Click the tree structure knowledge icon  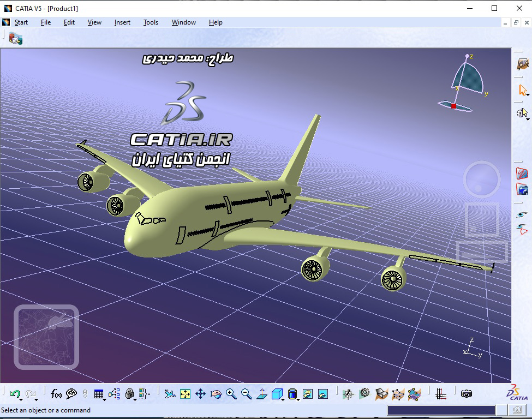[x=114, y=393]
